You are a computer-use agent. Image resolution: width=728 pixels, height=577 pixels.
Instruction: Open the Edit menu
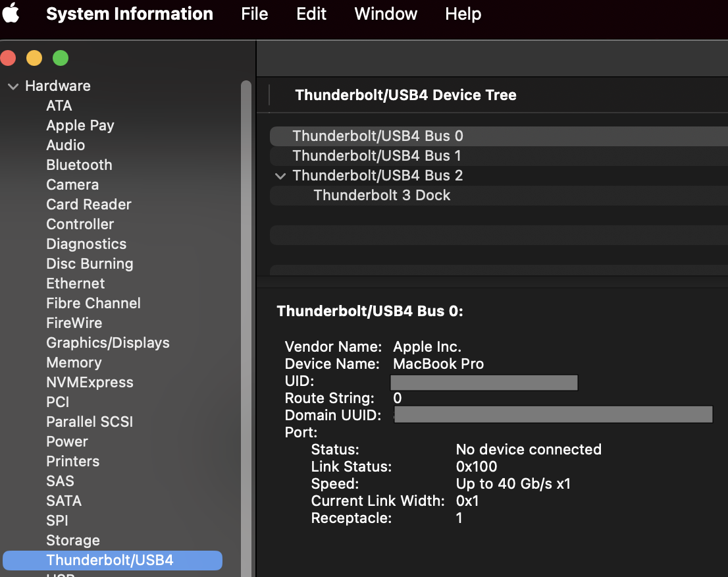(x=311, y=14)
